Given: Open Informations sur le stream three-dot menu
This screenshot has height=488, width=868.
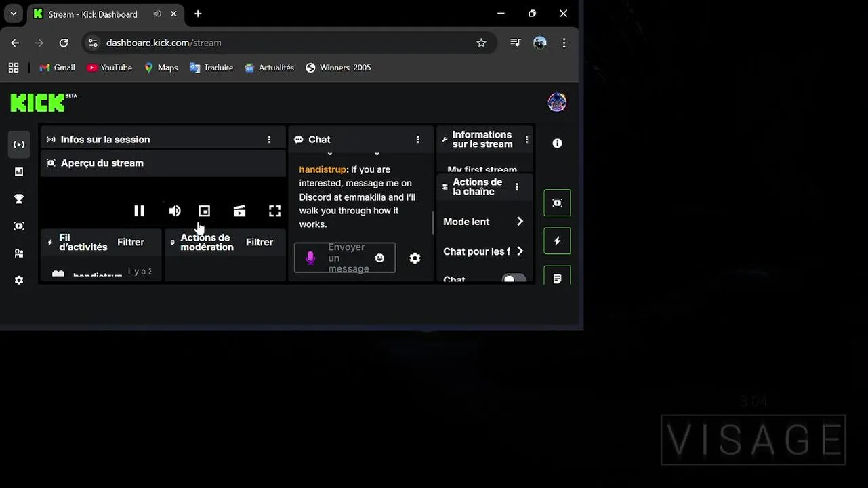Looking at the screenshot, I should pos(526,140).
